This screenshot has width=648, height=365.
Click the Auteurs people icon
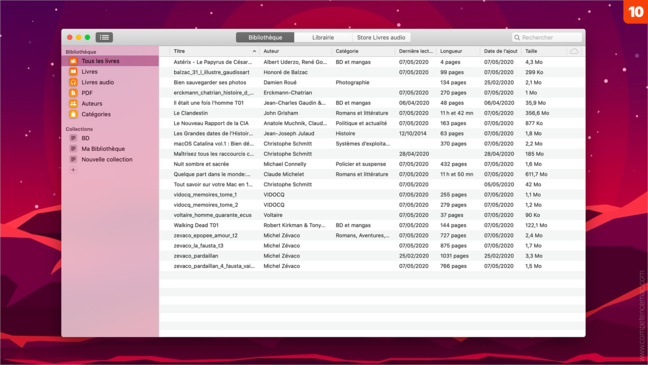tap(73, 103)
